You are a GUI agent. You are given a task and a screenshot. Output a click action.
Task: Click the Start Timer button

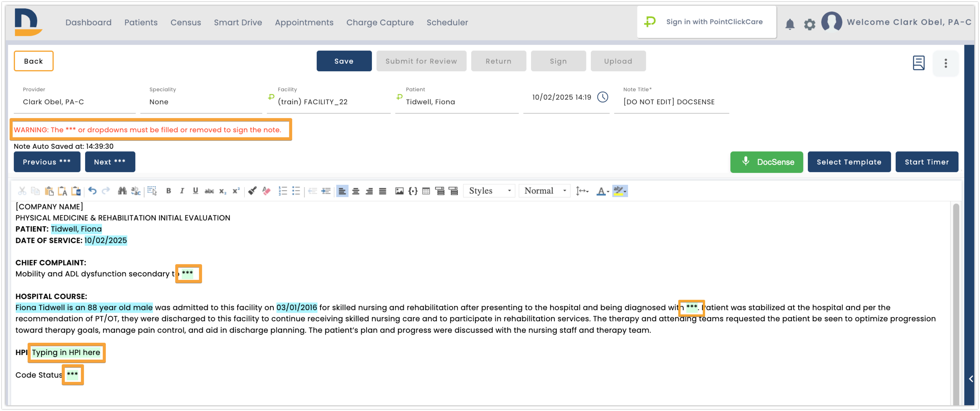click(927, 162)
